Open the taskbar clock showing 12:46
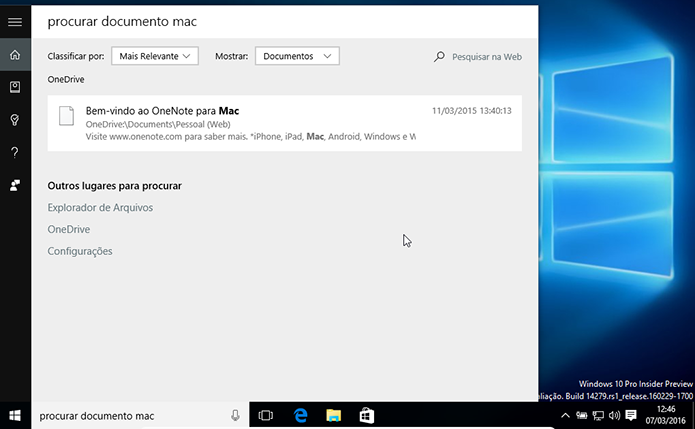 click(666, 415)
